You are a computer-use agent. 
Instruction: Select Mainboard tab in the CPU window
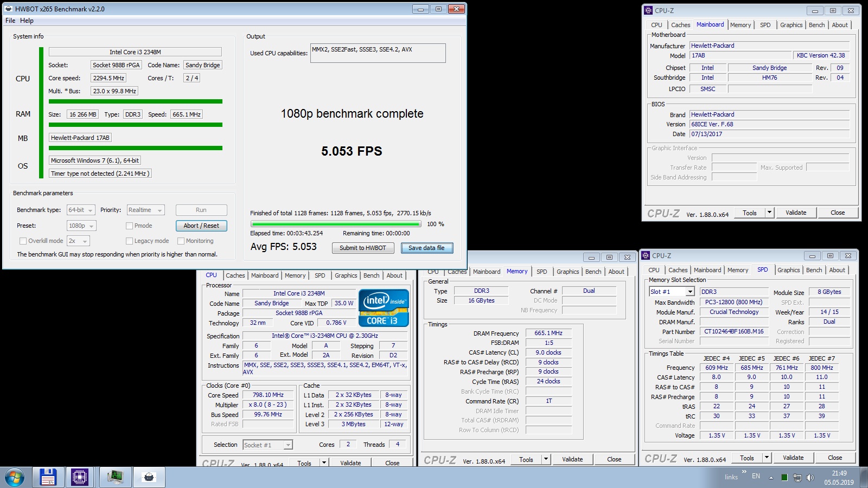tap(265, 275)
